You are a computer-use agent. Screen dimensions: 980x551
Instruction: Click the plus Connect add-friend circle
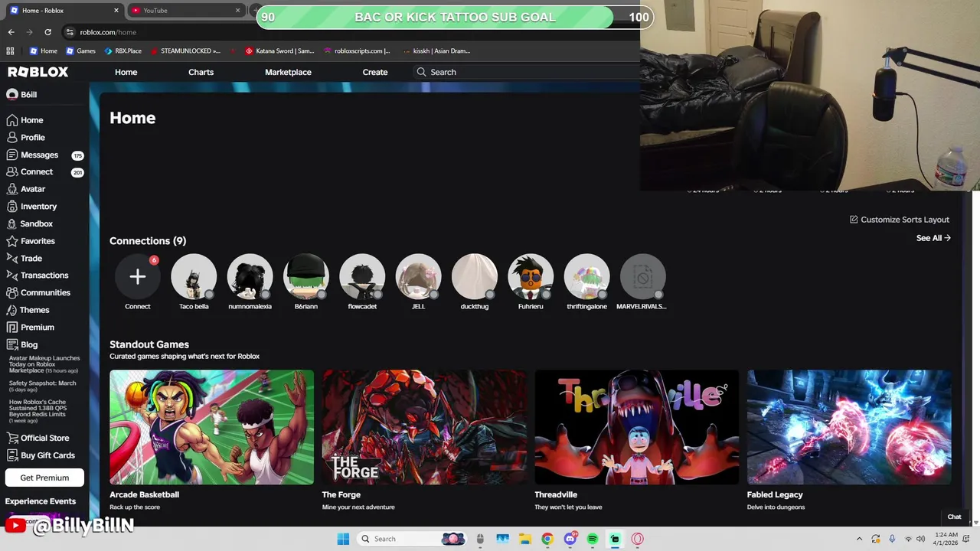(138, 277)
